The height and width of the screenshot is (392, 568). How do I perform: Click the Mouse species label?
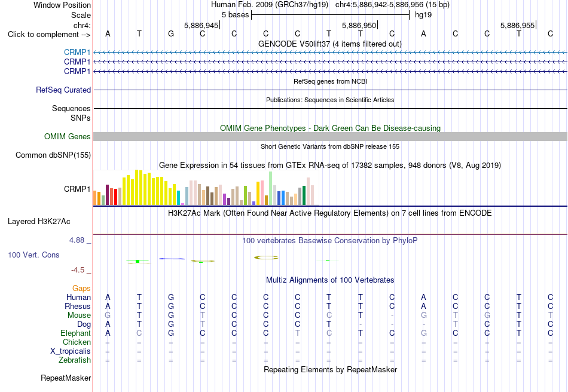(79, 316)
